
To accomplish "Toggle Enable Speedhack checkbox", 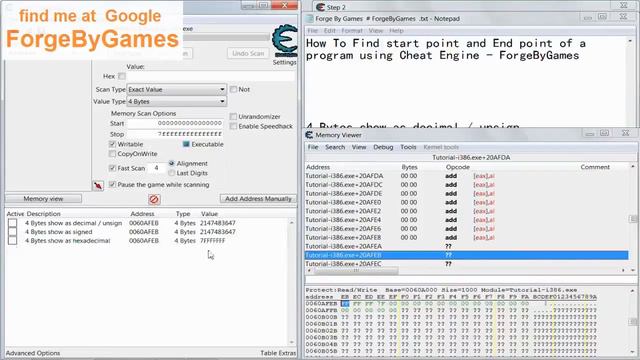I will pos(233,127).
